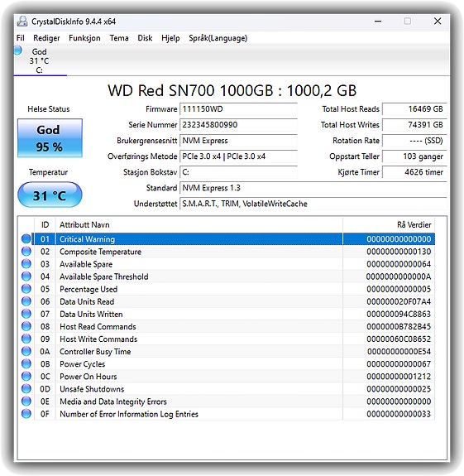Click status orb for Controller Busy Time
Image resolution: width=464 pixels, height=476 pixels.
(26, 351)
